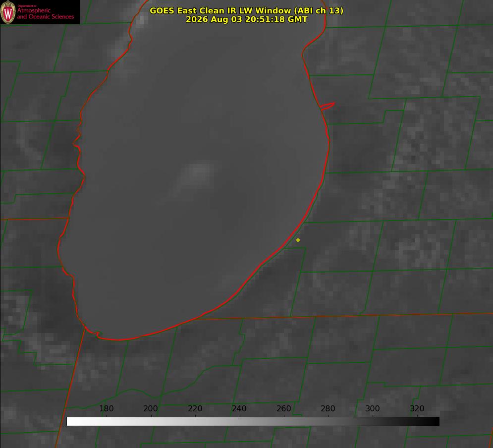
Task: Select the 320 colorbar tick label
Action: click(x=417, y=408)
